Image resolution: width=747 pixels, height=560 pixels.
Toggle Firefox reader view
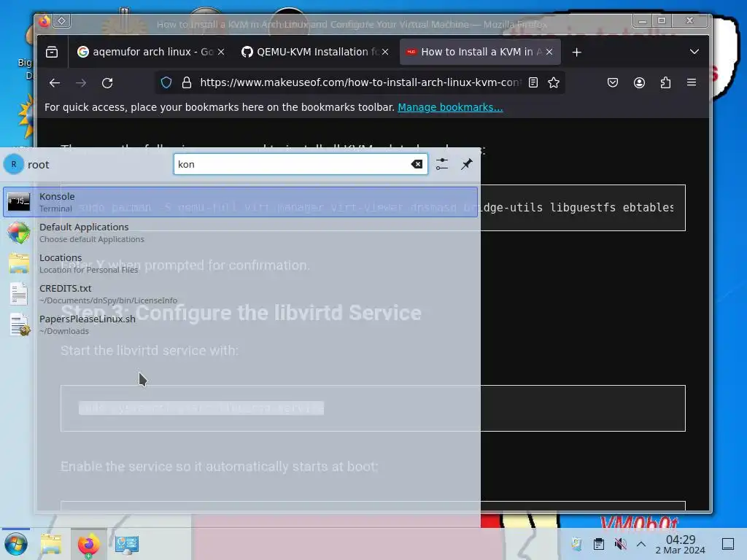tap(533, 83)
